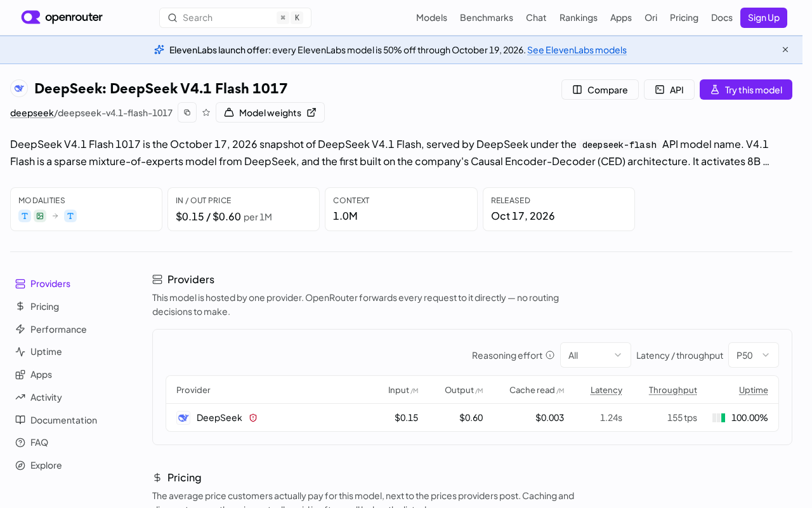Open the Reasoning effort dropdown set to All
812x508 pixels.
click(596, 355)
